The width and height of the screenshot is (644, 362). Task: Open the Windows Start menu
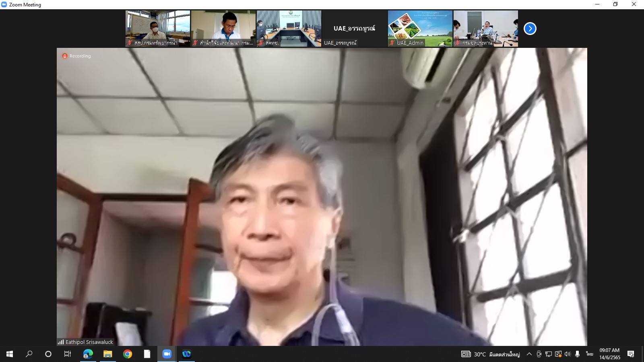click(10, 354)
